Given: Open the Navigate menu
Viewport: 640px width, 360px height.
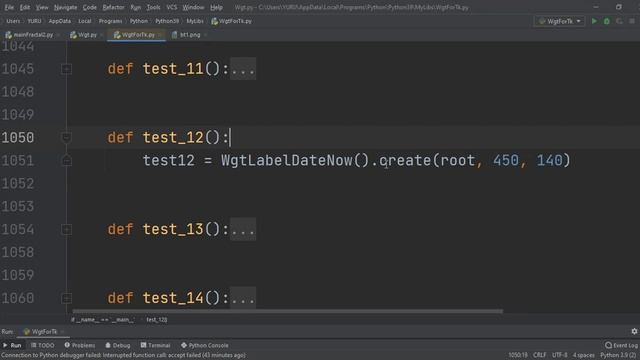Looking at the screenshot, I should click(x=65, y=7).
